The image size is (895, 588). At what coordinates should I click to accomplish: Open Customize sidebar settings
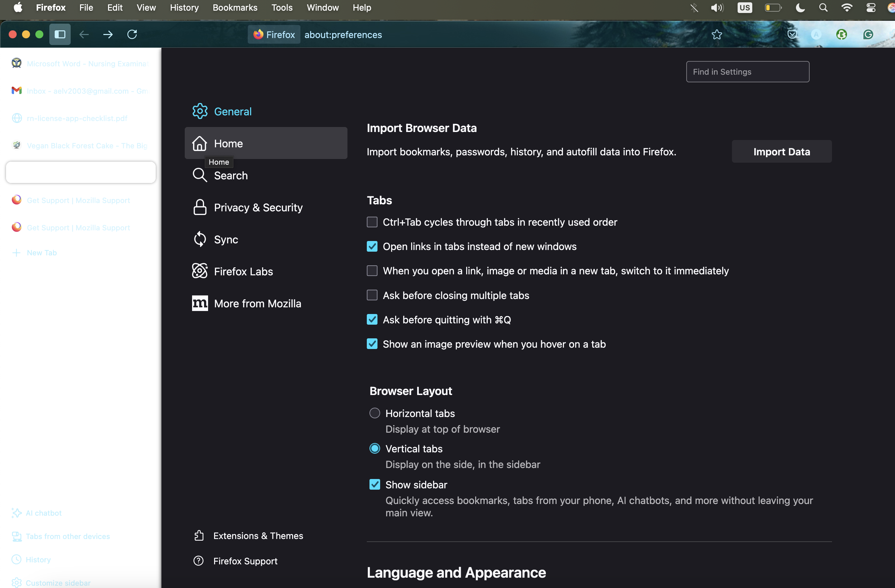(51, 582)
